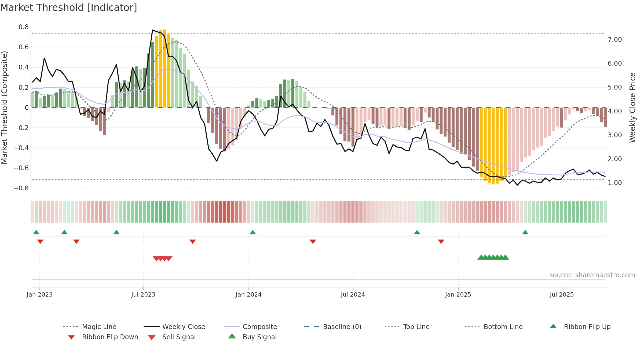Click the −0.8 left axis label
The height and width of the screenshot is (362, 644).
pos(21,188)
